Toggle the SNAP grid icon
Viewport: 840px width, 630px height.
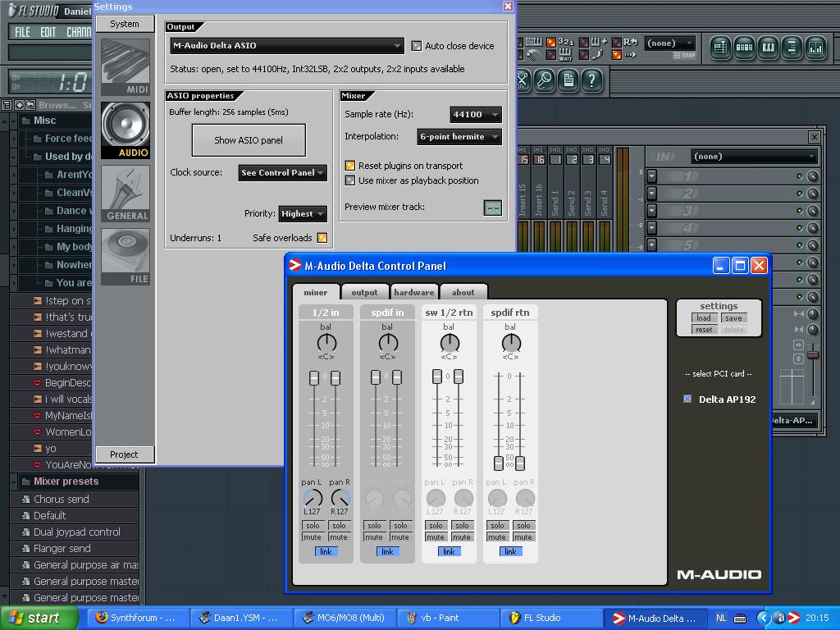684,55
